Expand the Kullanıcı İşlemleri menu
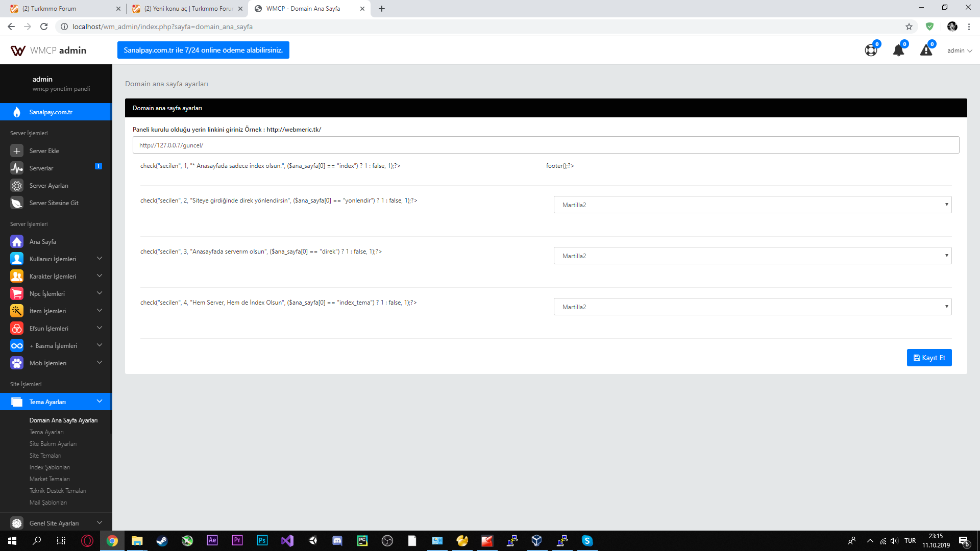 [x=100, y=259]
